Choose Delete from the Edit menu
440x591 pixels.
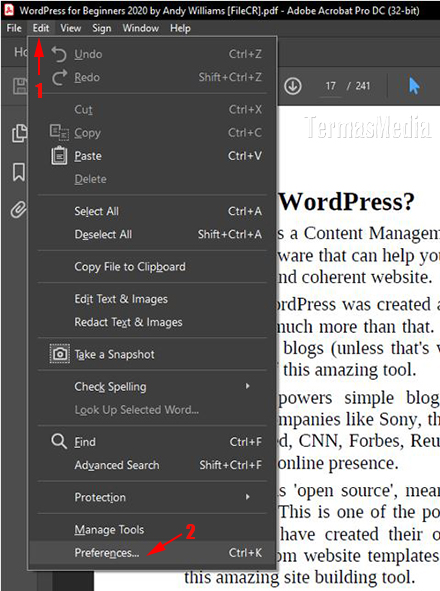pyautogui.click(x=152, y=179)
